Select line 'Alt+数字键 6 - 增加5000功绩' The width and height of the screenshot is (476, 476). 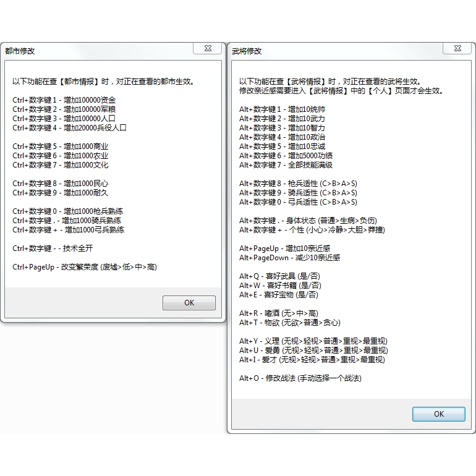[286, 156]
